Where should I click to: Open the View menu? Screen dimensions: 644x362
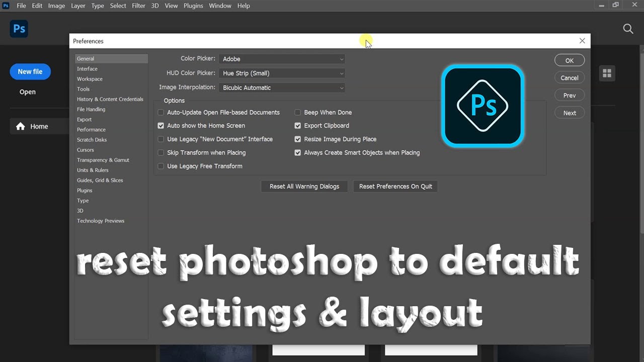click(172, 6)
